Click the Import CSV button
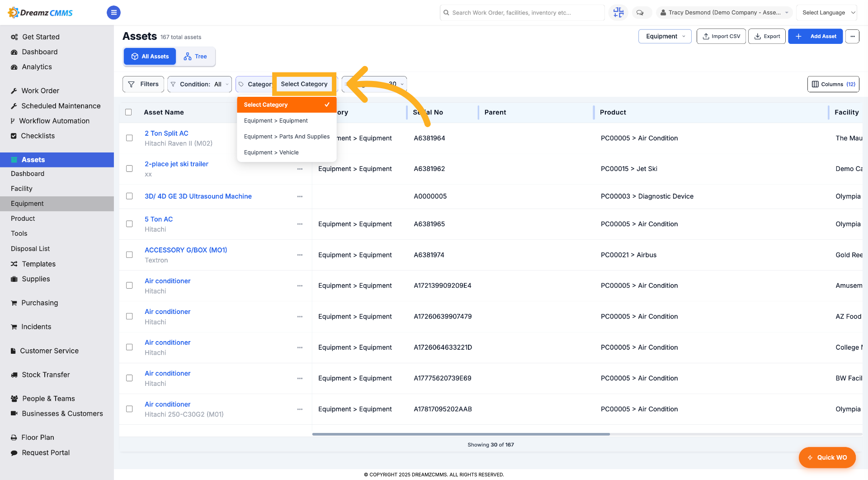 pyautogui.click(x=721, y=36)
